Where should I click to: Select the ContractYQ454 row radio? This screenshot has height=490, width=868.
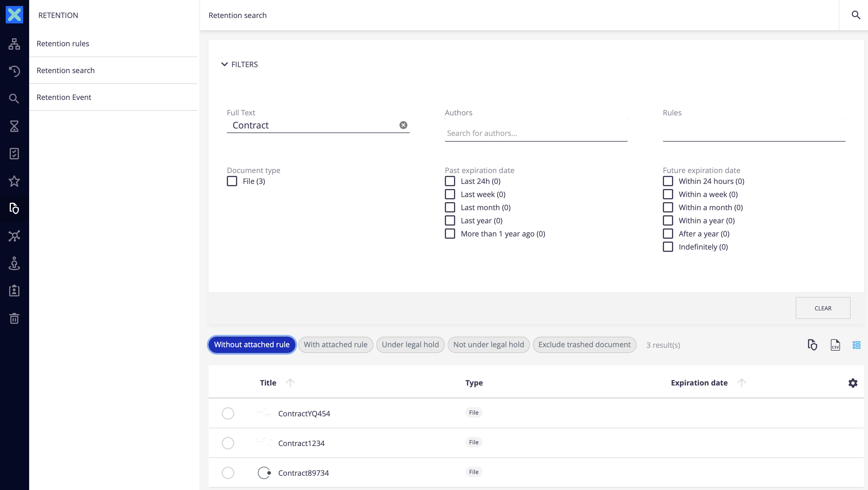click(x=228, y=413)
